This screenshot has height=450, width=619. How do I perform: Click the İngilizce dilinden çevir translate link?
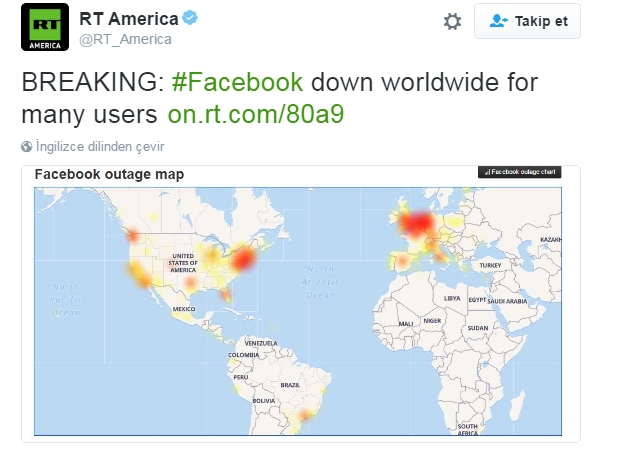100,147
